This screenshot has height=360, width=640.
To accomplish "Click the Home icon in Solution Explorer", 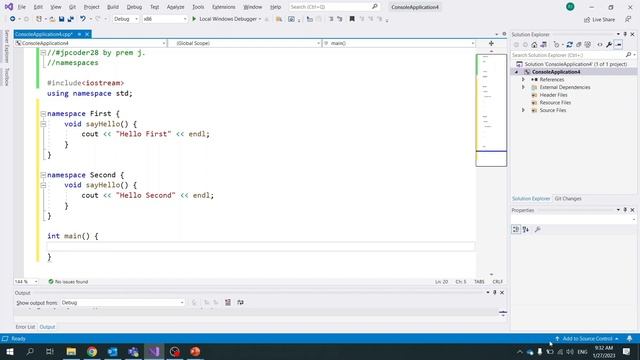I will 534,45.
